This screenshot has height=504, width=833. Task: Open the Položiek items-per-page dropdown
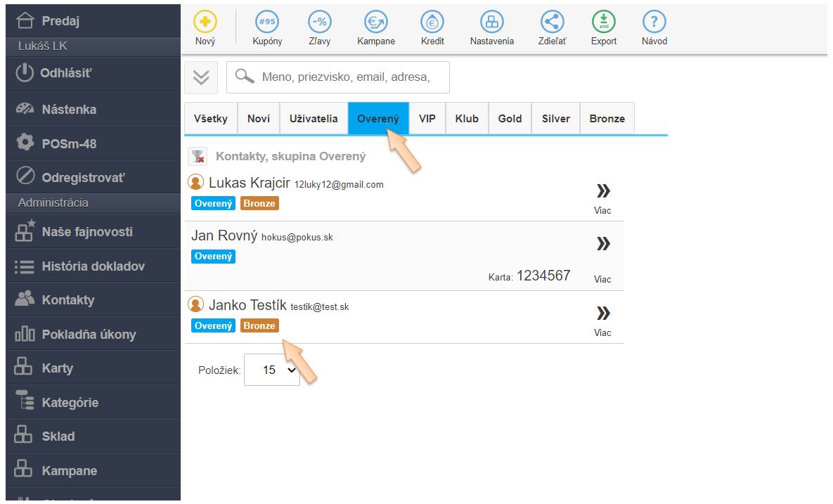point(272,370)
